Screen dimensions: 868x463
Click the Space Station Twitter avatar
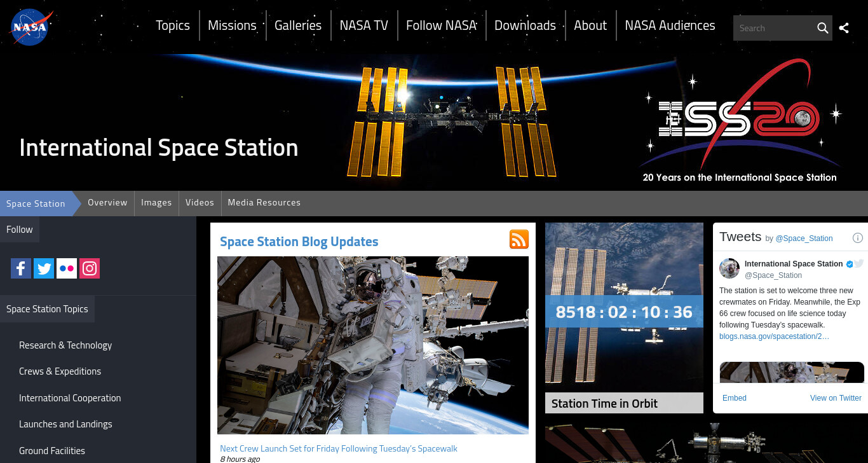point(729,268)
